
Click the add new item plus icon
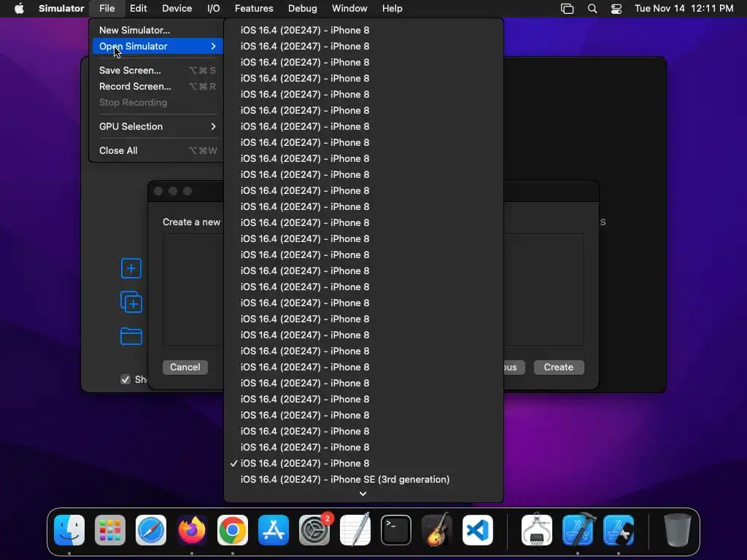click(x=131, y=268)
